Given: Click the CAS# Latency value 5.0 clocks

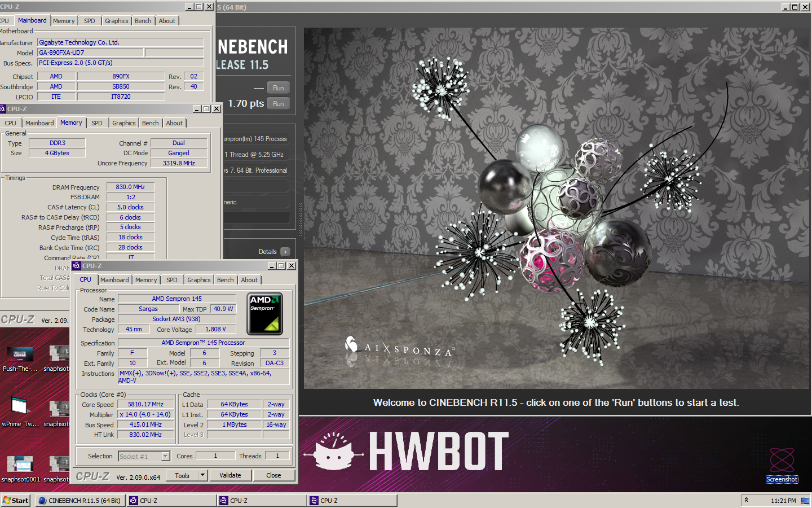Looking at the screenshot, I should coord(130,207).
